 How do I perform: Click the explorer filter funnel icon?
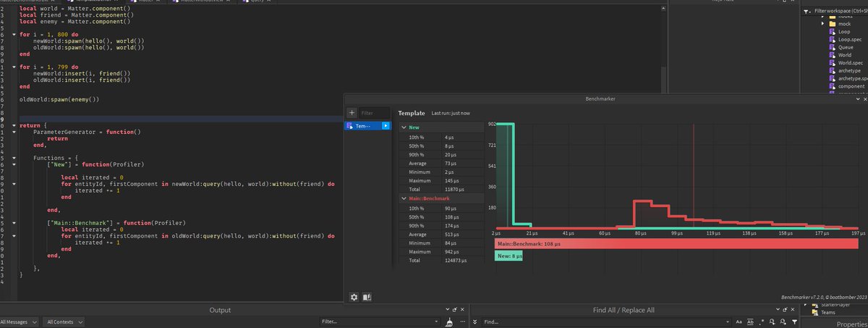click(x=807, y=11)
